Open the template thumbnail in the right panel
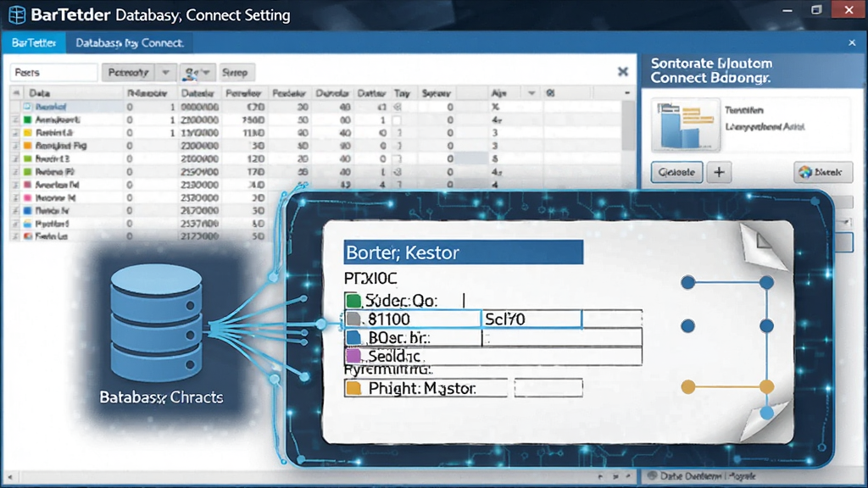The height and width of the screenshot is (488, 868). [x=686, y=125]
